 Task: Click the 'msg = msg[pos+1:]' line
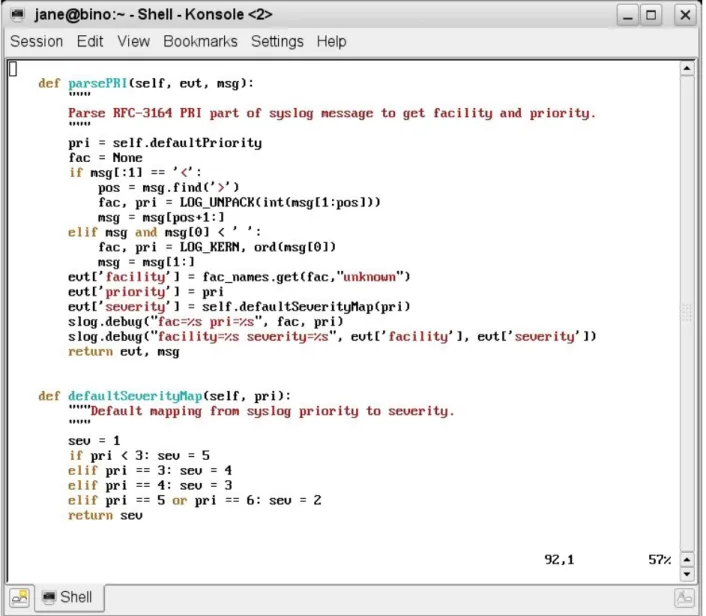point(161,217)
